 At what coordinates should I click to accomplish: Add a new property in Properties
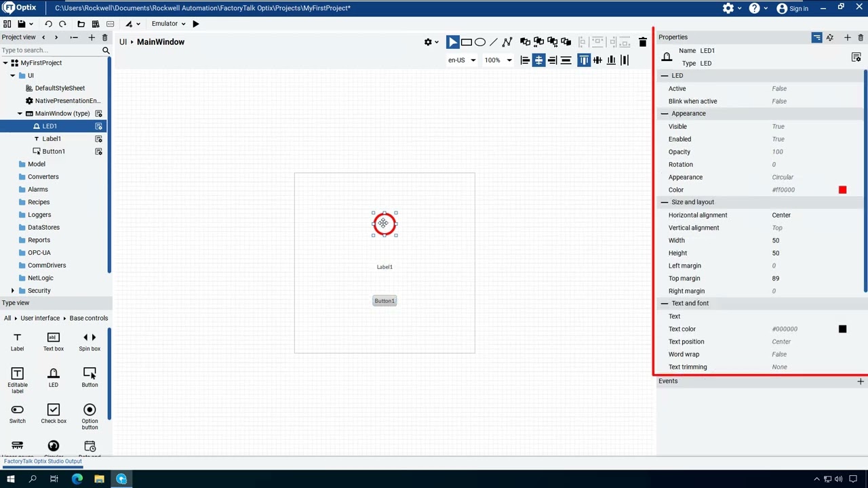pos(847,37)
